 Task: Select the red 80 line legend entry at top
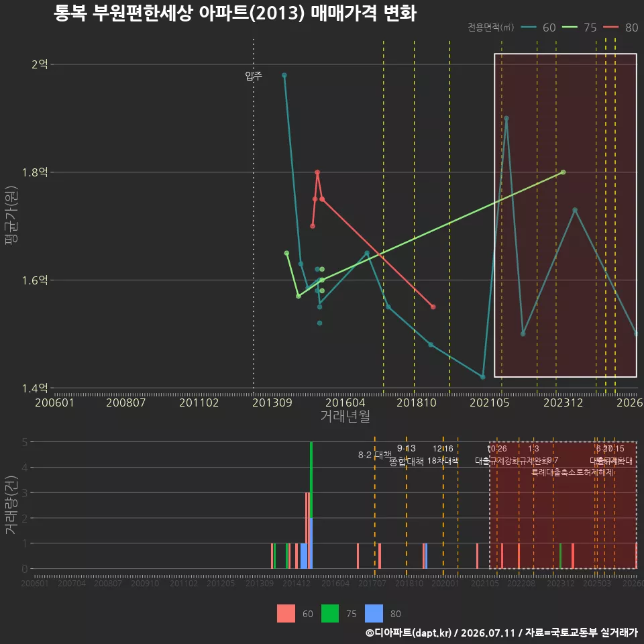pyautogui.click(x=621, y=28)
